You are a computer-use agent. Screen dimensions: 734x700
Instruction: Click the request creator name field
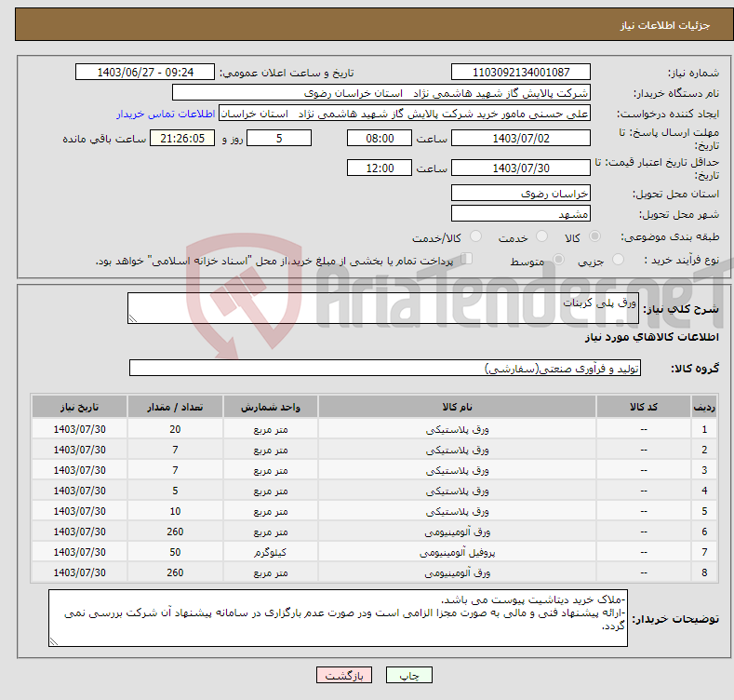click(x=405, y=114)
